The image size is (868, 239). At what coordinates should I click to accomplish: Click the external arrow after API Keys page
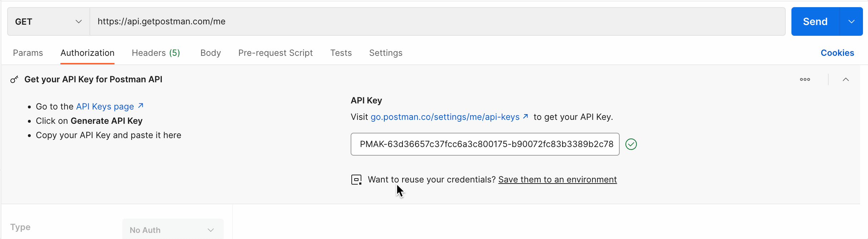(141, 106)
